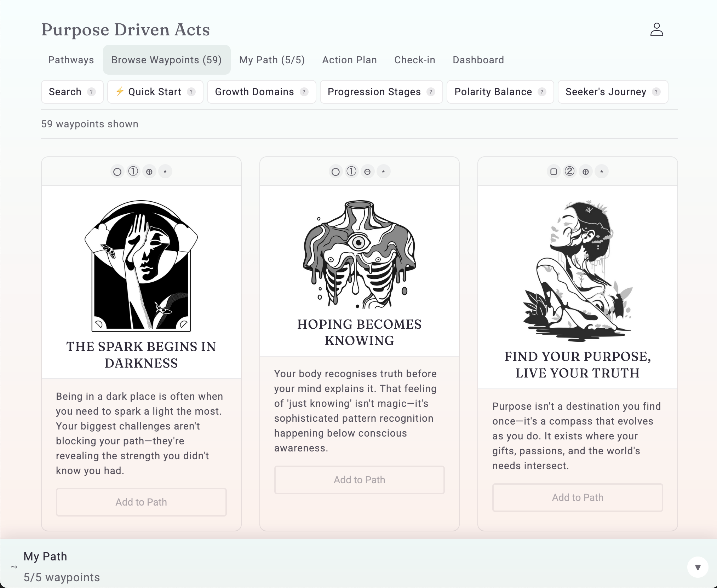Add Hoping Becomes Knowing to path
The width and height of the screenshot is (717, 588).
click(x=359, y=480)
